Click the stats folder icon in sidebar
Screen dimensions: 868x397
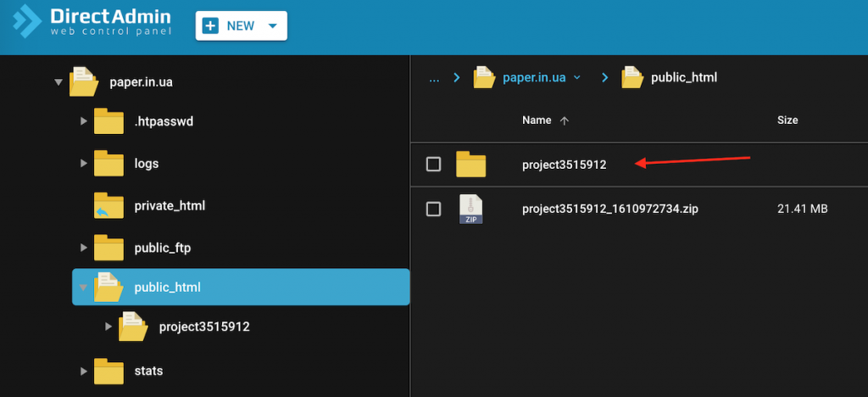click(109, 372)
